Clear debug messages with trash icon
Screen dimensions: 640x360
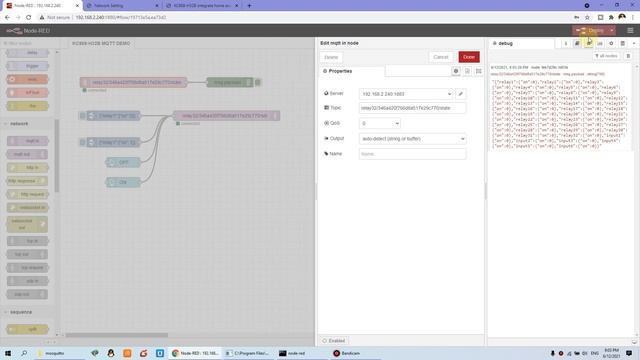click(x=628, y=56)
